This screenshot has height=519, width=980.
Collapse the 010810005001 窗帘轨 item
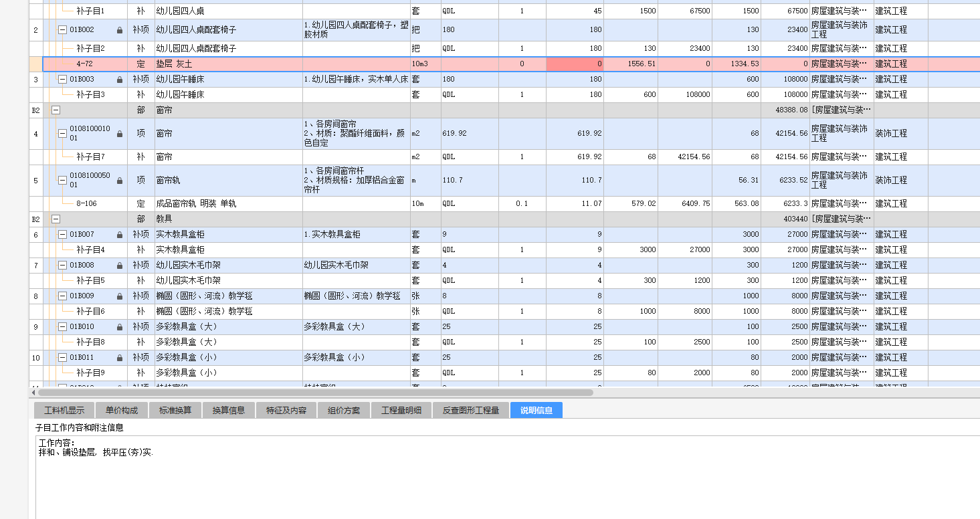[62, 181]
